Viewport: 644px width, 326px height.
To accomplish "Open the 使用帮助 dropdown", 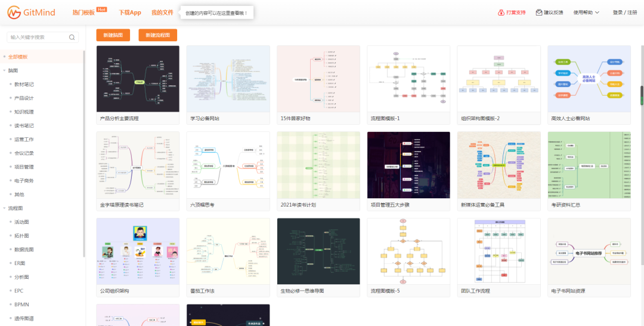I will [586, 13].
